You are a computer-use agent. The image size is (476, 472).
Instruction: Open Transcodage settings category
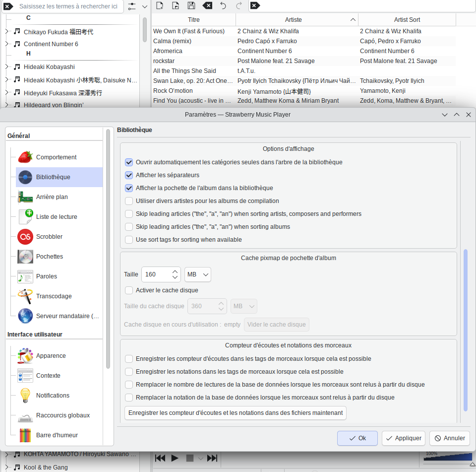click(x=54, y=296)
